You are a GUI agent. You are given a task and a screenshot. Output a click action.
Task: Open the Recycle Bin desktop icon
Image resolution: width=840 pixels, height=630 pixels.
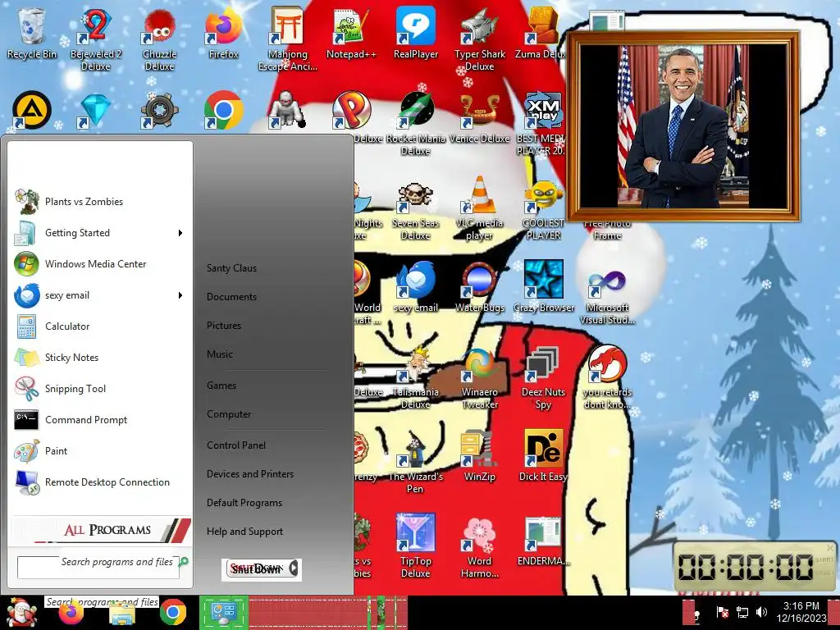pos(32,33)
